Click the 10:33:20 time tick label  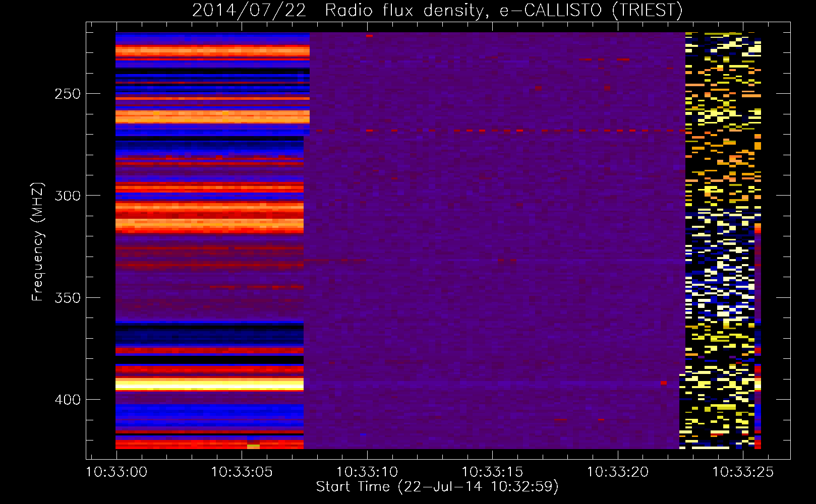(x=618, y=472)
